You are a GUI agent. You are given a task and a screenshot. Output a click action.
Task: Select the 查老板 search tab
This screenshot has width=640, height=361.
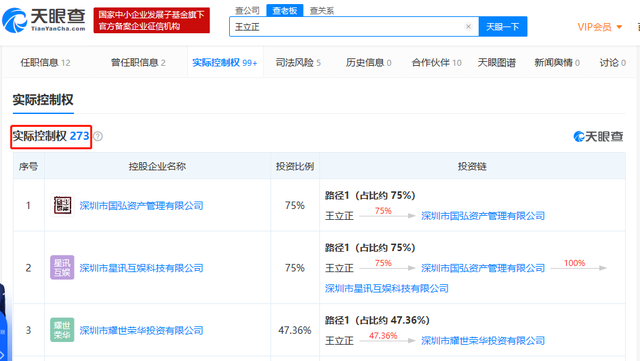tap(284, 10)
